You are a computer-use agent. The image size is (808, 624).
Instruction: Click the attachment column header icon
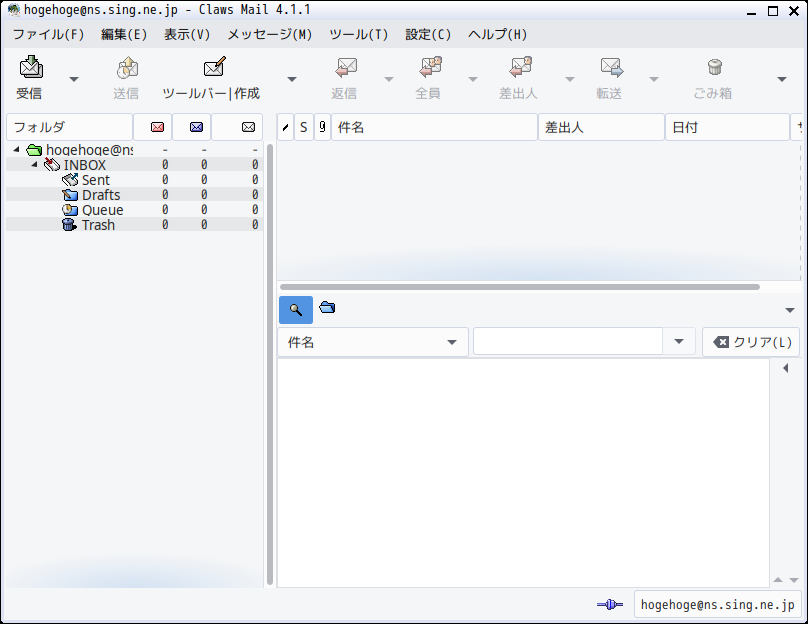(x=322, y=127)
